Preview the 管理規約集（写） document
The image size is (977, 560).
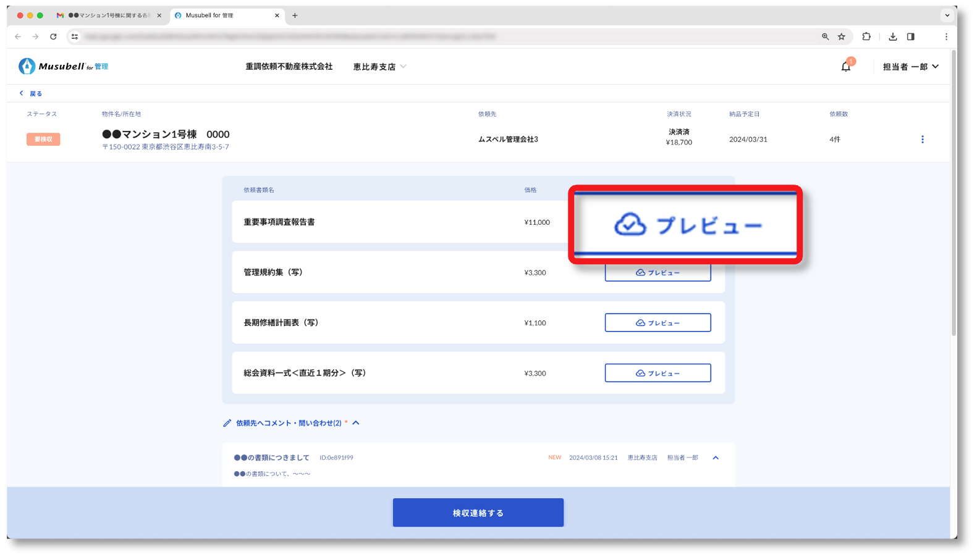click(658, 272)
